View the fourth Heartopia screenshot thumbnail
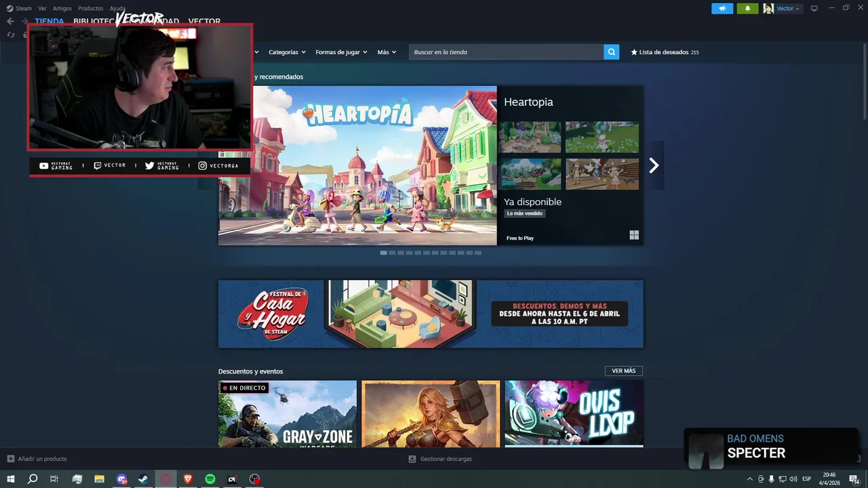868x488 pixels. click(x=602, y=174)
